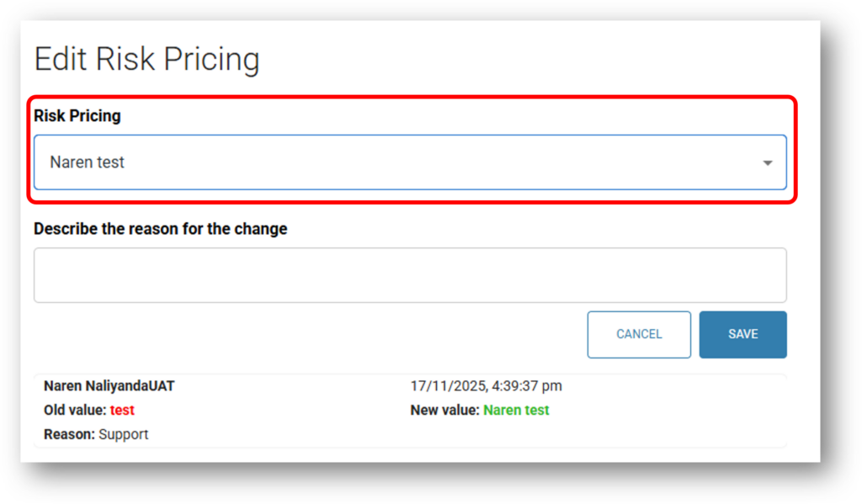Click the selected 'Naren test' dropdown value

pos(88,162)
